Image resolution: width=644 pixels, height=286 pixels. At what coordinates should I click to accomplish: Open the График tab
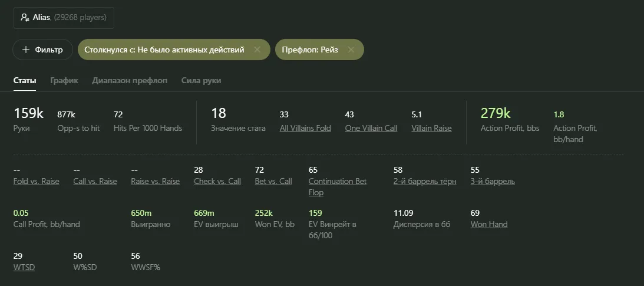pyautogui.click(x=64, y=80)
